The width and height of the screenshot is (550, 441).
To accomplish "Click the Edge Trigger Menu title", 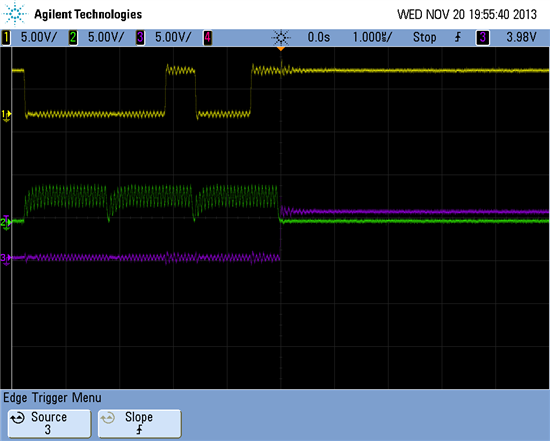I will point(52,398).
